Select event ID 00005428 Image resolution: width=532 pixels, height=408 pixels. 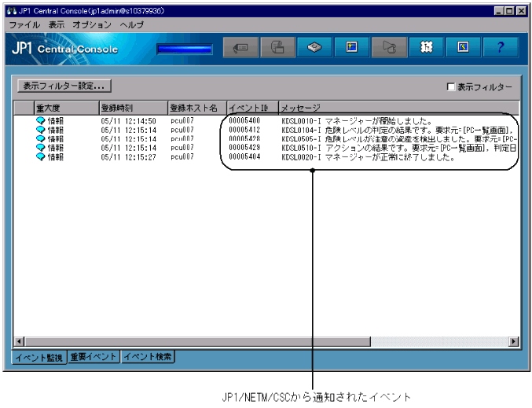click(244, 138)
